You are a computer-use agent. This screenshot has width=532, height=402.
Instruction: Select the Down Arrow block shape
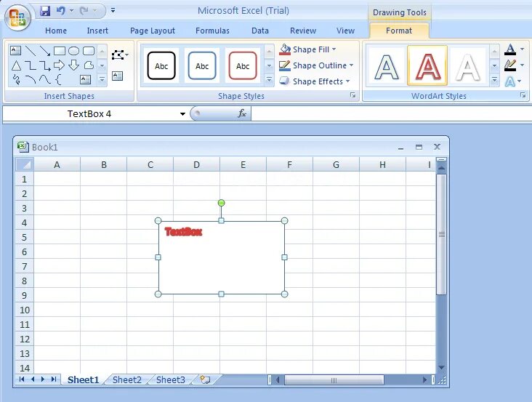tap(73, 65)
